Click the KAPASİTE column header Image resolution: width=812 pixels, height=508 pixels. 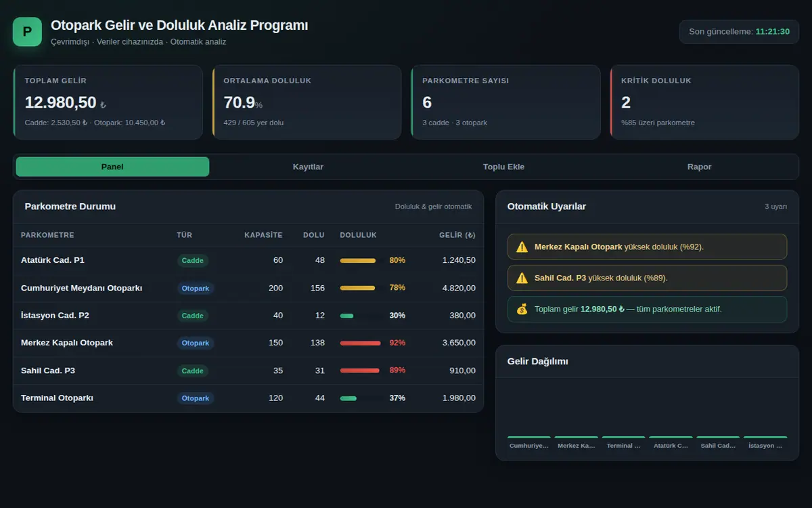[263, 235]
